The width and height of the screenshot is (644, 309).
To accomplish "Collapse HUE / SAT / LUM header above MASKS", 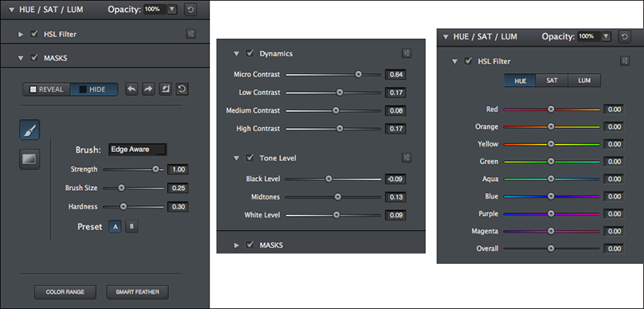I will (11, 10).
